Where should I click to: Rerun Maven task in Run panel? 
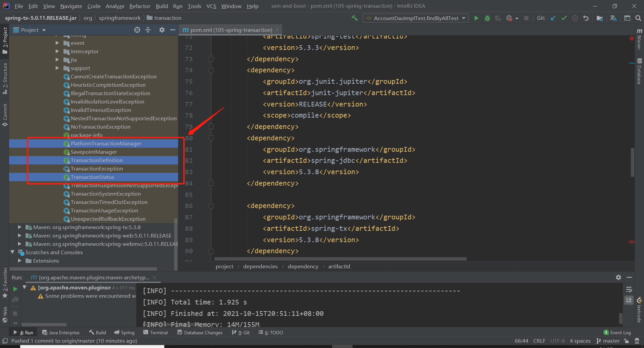(x=15, y=288)
